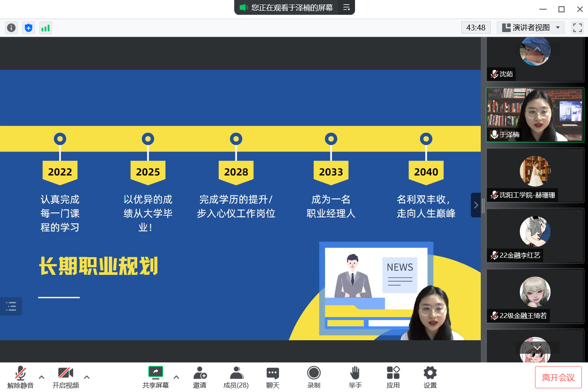Click the 成为一名职业经理人 text
The height and width of the screenshot is (392, 588).
pyautogui.click(x=331, y=206)
